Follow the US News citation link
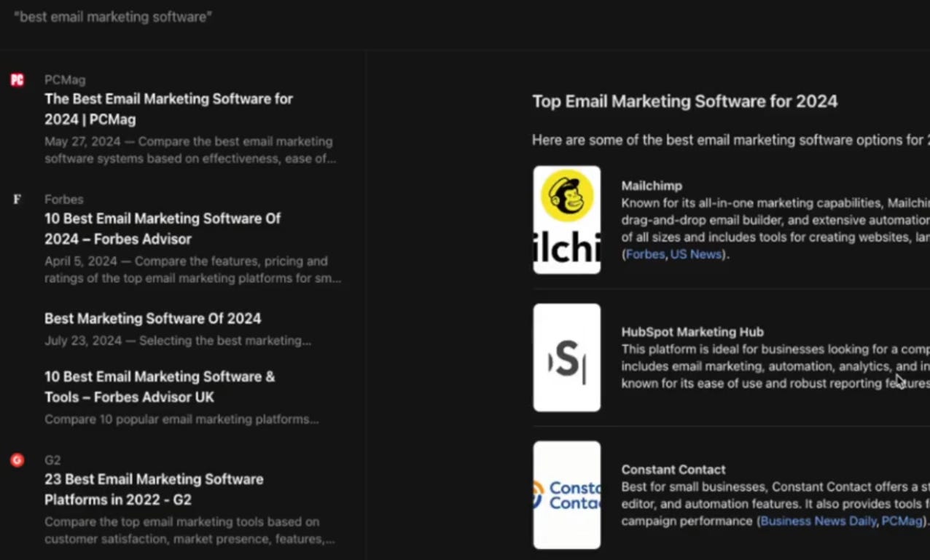Viewport: 930px width, 560px height. click(696, 254)
